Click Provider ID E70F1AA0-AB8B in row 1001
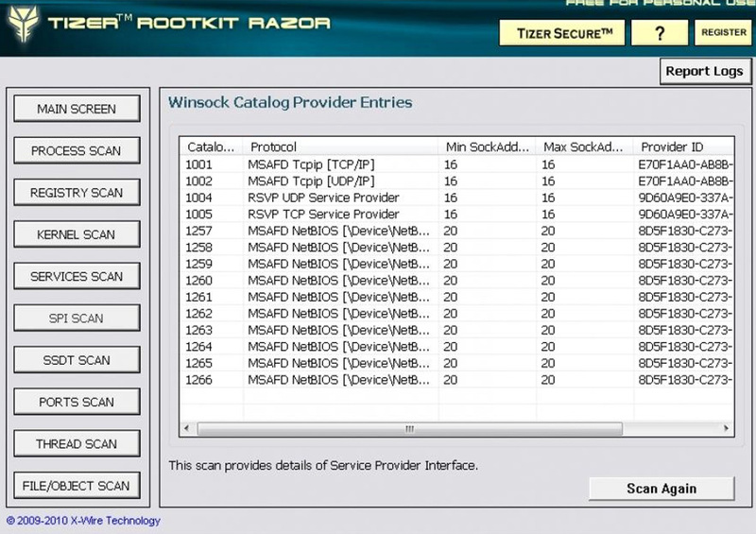 point(685,165)
